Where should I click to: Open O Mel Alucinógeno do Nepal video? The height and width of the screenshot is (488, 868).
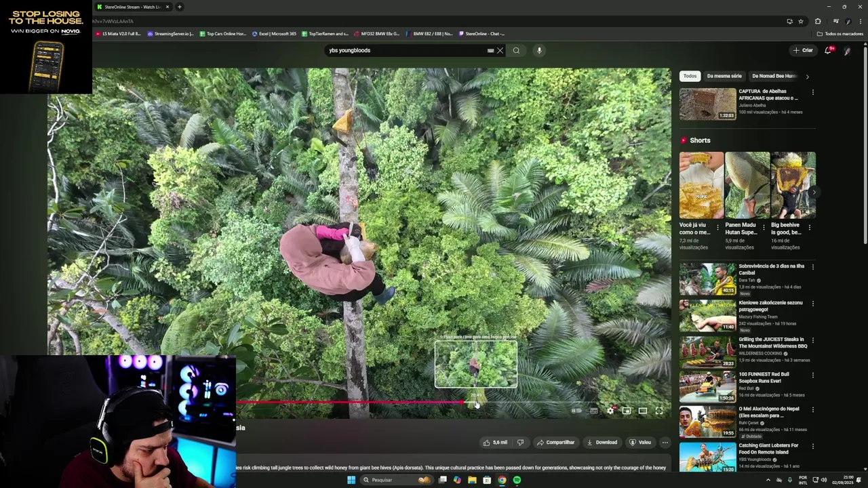(707, 422)
